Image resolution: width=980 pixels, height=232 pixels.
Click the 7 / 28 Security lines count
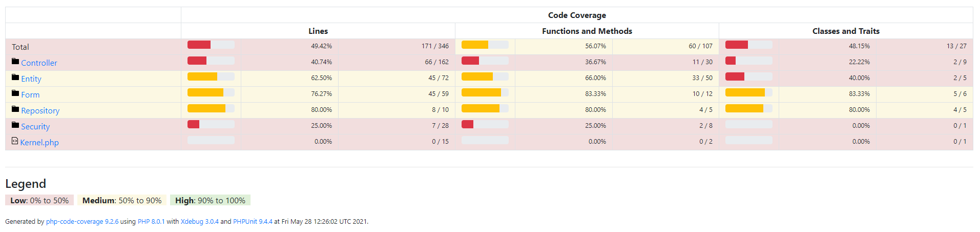(440, 126)
